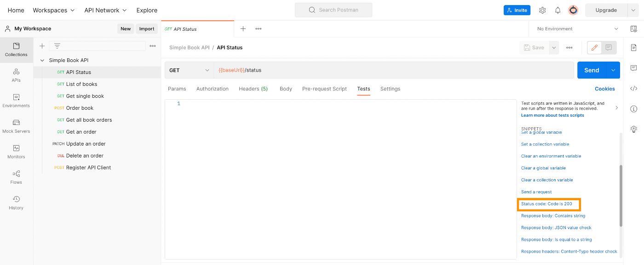Switch to the Settings tab
Viewport: 644px width, 265px height.
click(x=390, y=89)
